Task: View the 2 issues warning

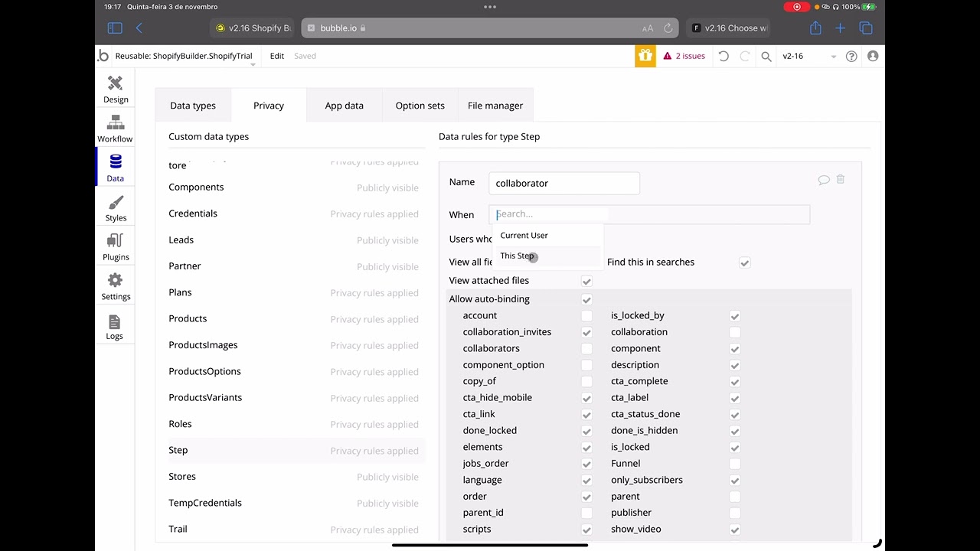Action: pos(684,56)
